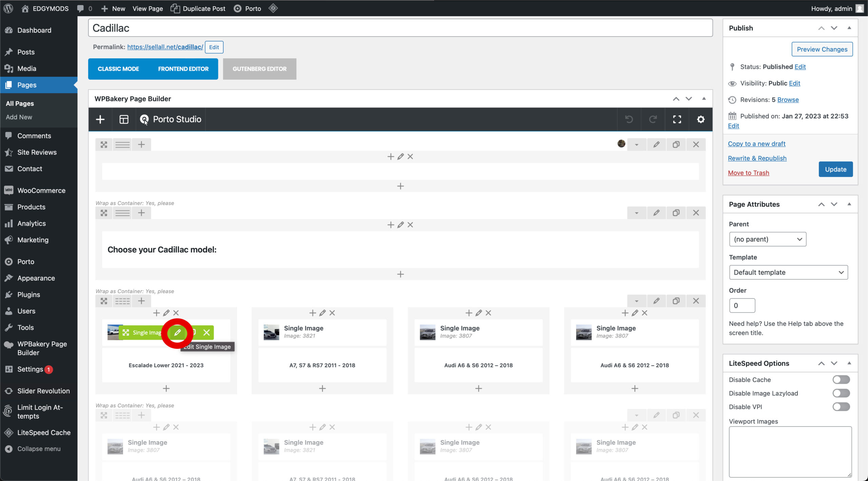
Task: Toggle the Disable Image Lazyload switch
Action: click(841, 393)
